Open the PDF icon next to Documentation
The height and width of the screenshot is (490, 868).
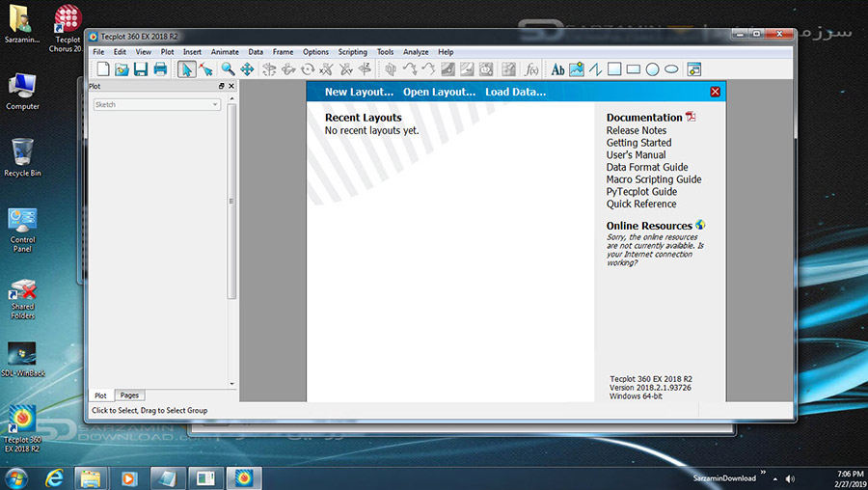click(x=691, y=117)
